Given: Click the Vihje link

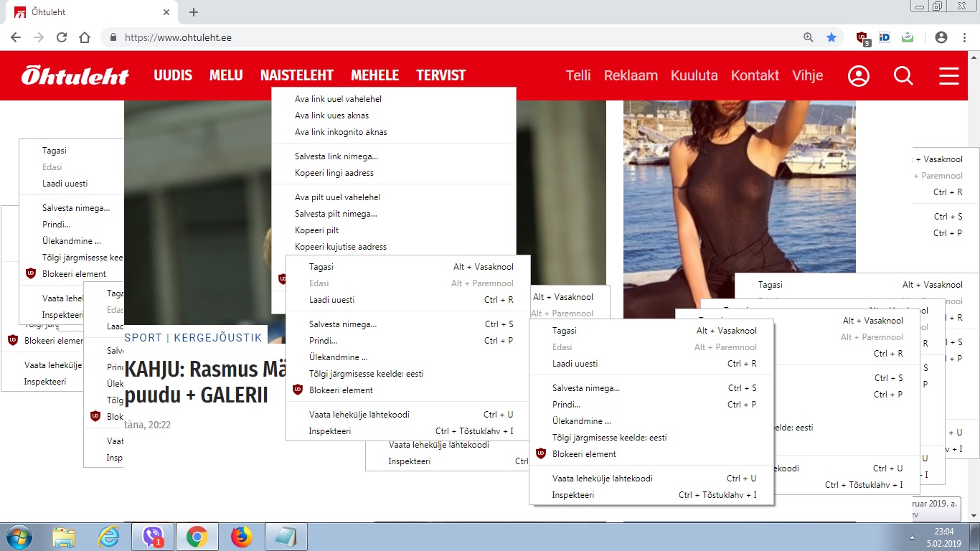Looking at the screenshot, I should click(808, 75).
